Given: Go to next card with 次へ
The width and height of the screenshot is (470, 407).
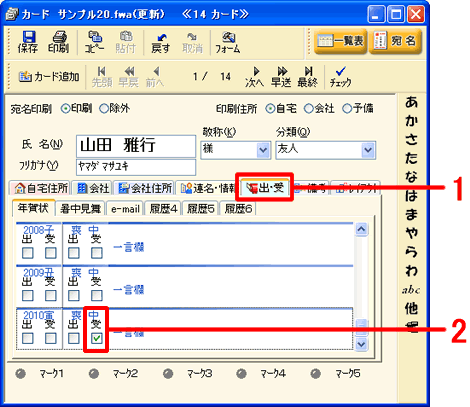Looking at the screenshot, I should 254,77.
